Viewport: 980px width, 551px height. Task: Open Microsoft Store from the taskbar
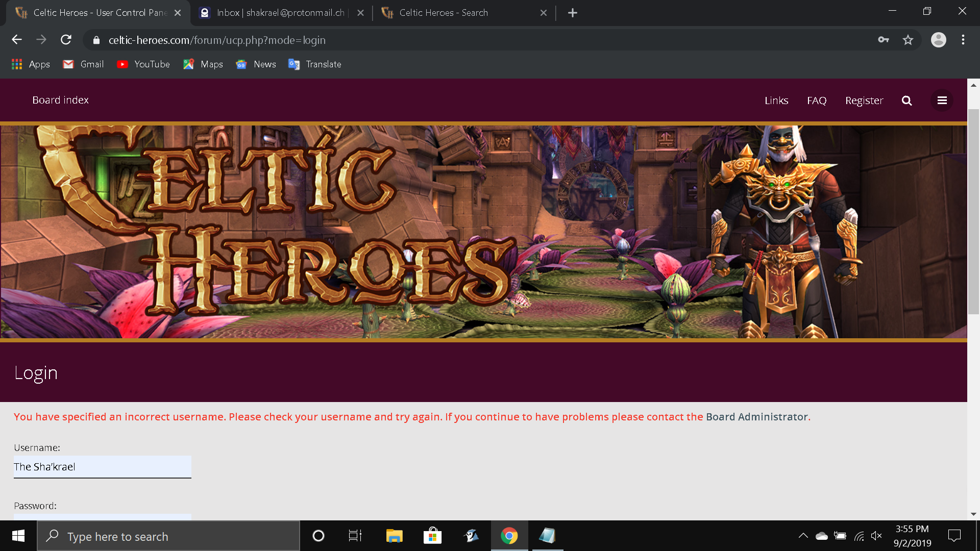click(433, 536)
